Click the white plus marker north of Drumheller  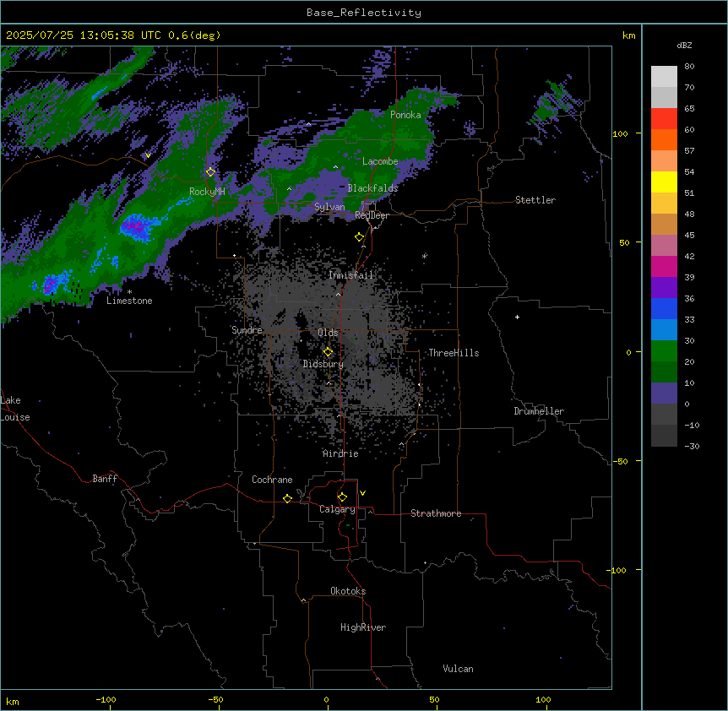(x=517, y=317)
